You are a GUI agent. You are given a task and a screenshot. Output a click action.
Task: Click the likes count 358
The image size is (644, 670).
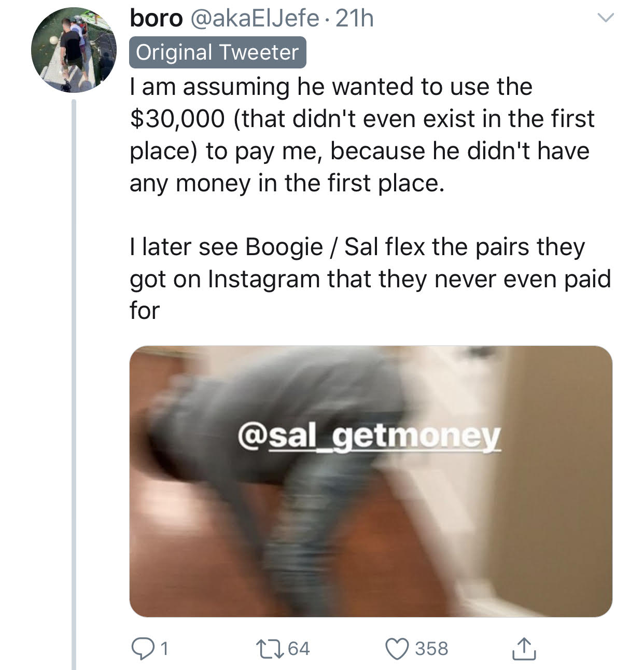pyautogui.click(x=431, y=648)
